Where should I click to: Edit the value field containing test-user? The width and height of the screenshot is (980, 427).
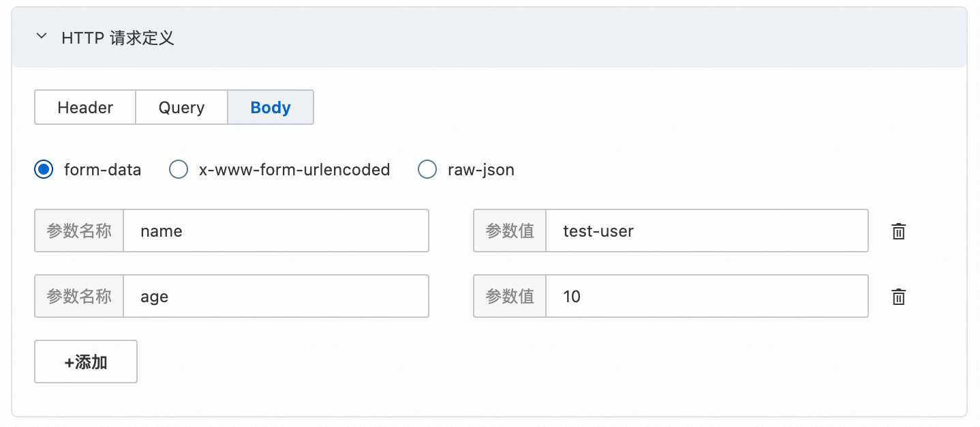pyautogui.click(x=707, y=231)
